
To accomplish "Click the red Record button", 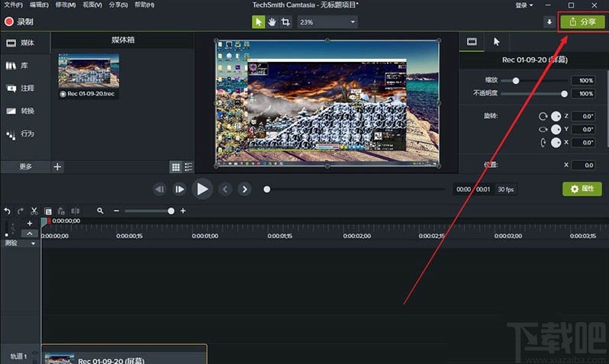I will 18,22.
